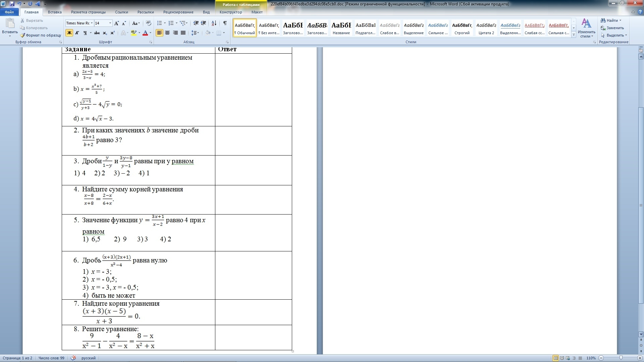Open line spacing dropdown

click(195, 33)
